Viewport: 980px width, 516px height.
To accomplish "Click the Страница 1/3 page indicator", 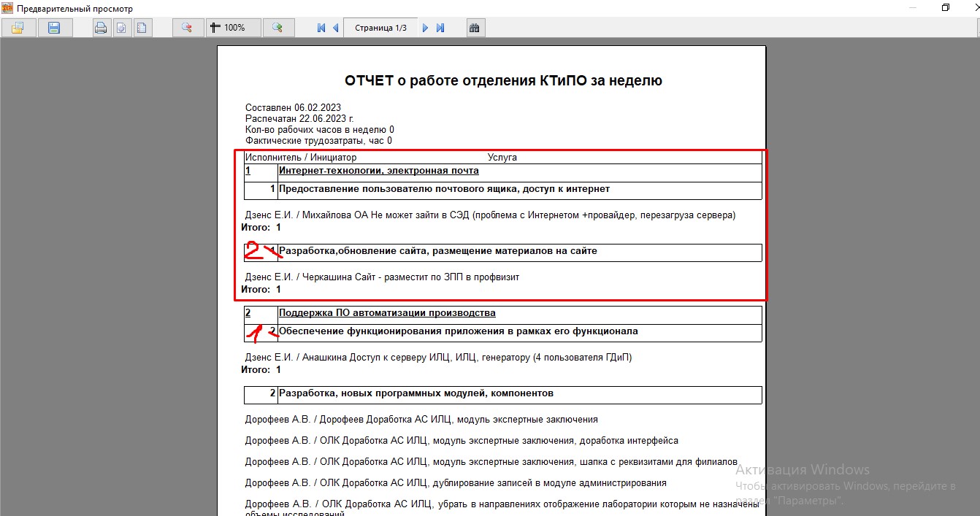I will point(380,28).
